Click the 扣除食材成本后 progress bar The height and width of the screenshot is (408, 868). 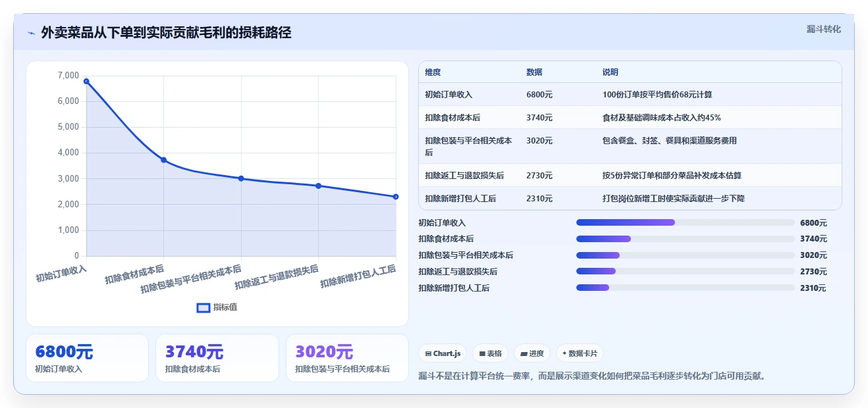click(686, 239)
